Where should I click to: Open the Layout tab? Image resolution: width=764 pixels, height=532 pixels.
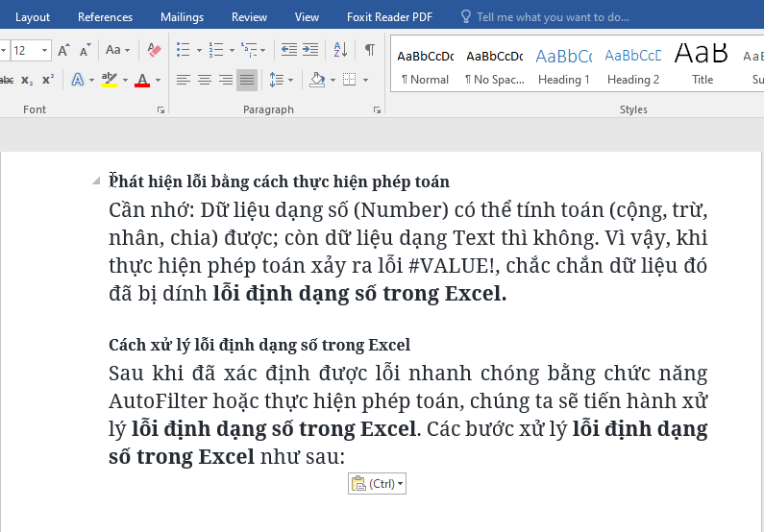pyautogui.click(x=32, y=17)
